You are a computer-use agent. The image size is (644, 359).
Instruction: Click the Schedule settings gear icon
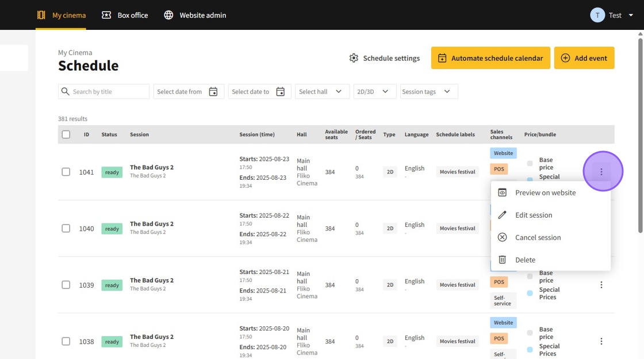[x=354, y=58]
